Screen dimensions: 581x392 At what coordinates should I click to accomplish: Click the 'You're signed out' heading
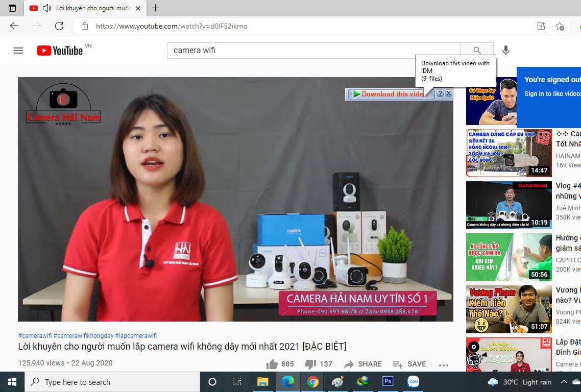tap(552, 80)
